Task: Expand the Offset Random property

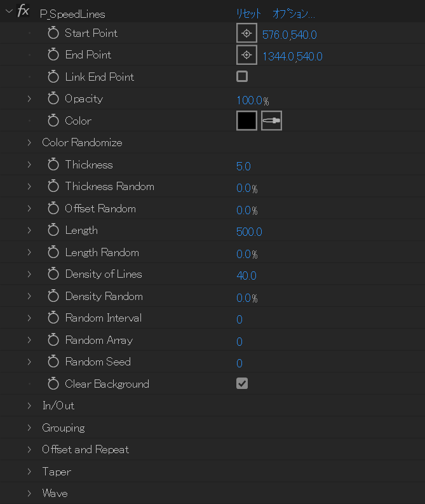Action: coord(29,208)
